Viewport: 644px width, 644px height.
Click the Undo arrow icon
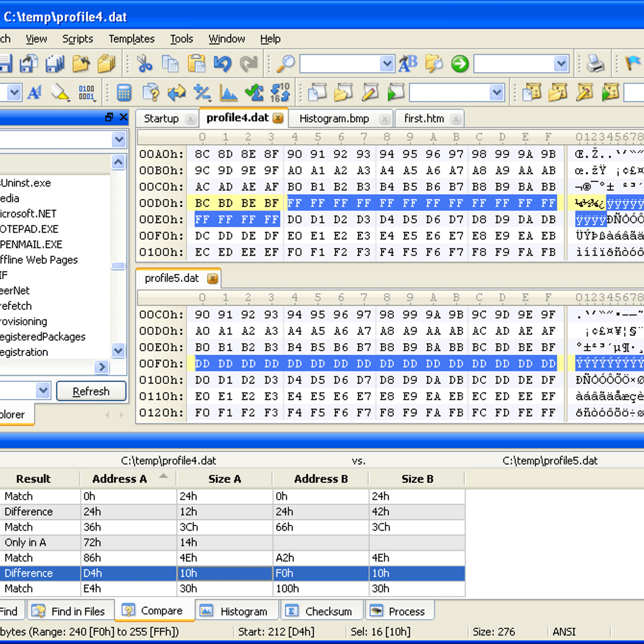tap(223, 64)
